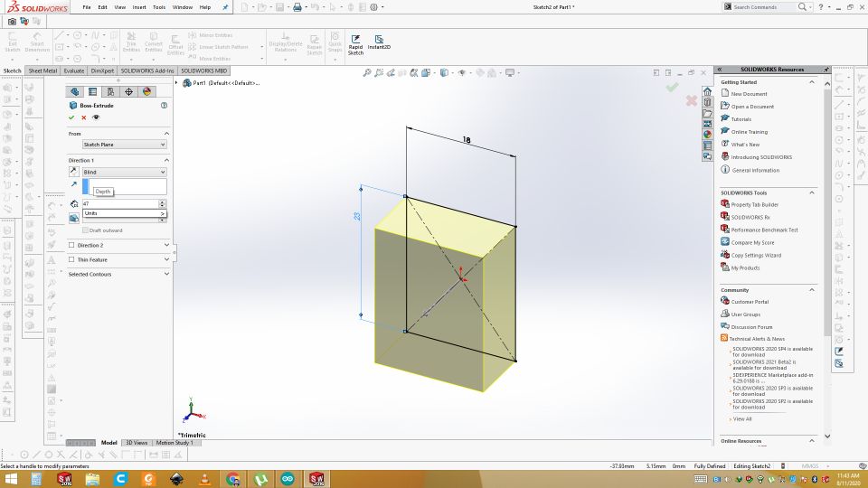The image size is (868, 488).
Task: Expand the Thin Feature section chevron
Action: 166,259
